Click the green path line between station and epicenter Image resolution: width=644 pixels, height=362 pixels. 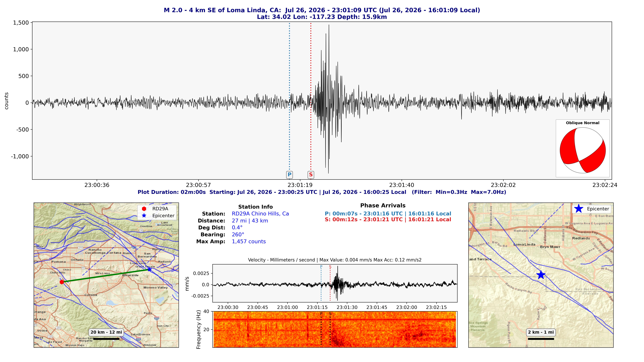click(106, 276)
